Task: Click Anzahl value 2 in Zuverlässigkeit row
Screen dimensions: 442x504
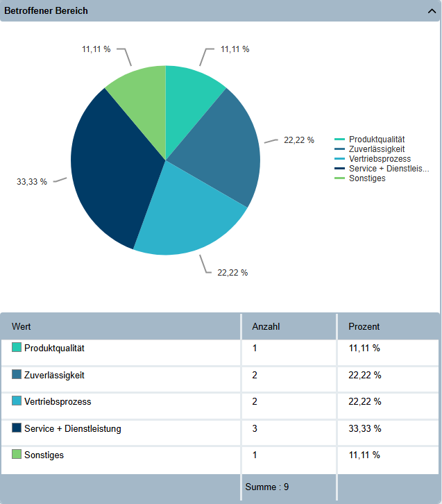Action: point(255,375)
